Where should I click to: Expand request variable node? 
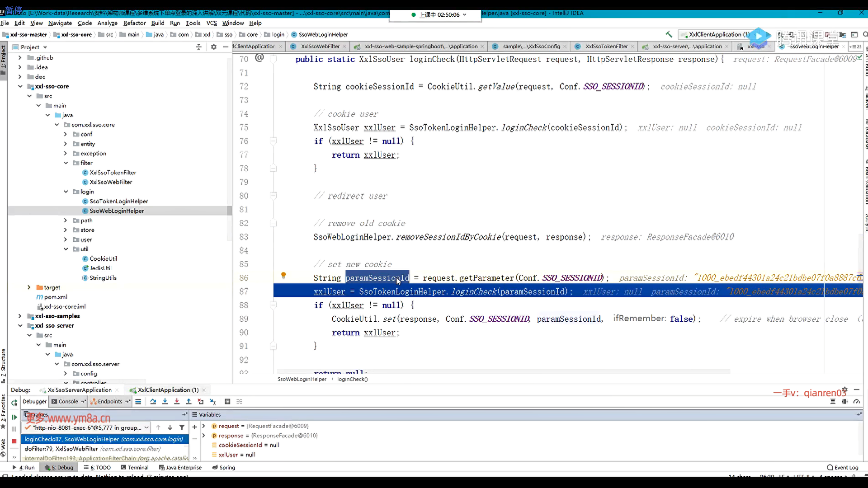[x=203, y=426]
